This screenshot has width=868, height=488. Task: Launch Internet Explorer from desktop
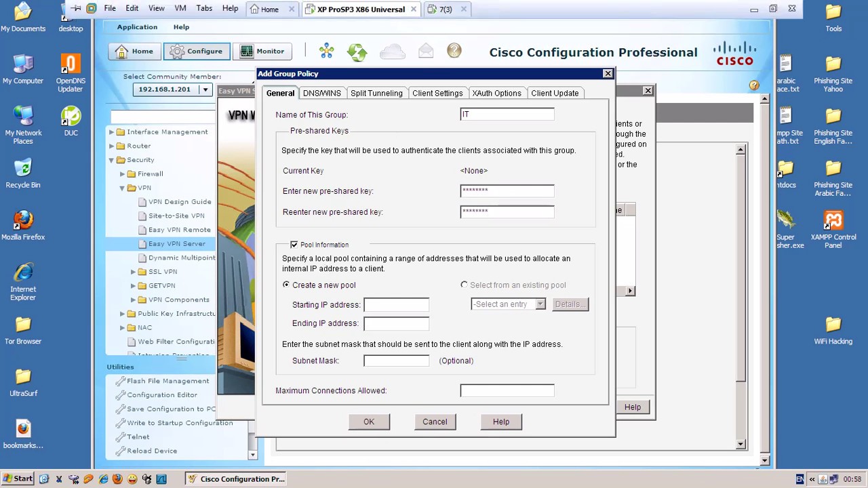click(x=23, y=282)
